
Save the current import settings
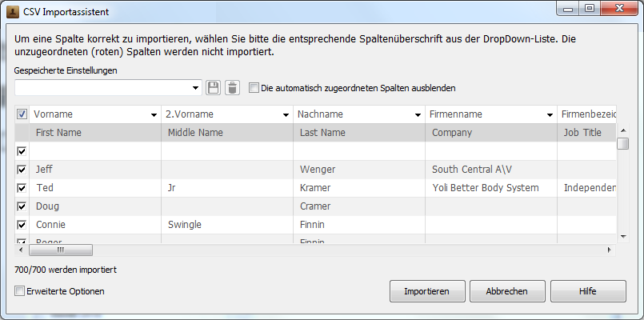(x=213, y=88)
